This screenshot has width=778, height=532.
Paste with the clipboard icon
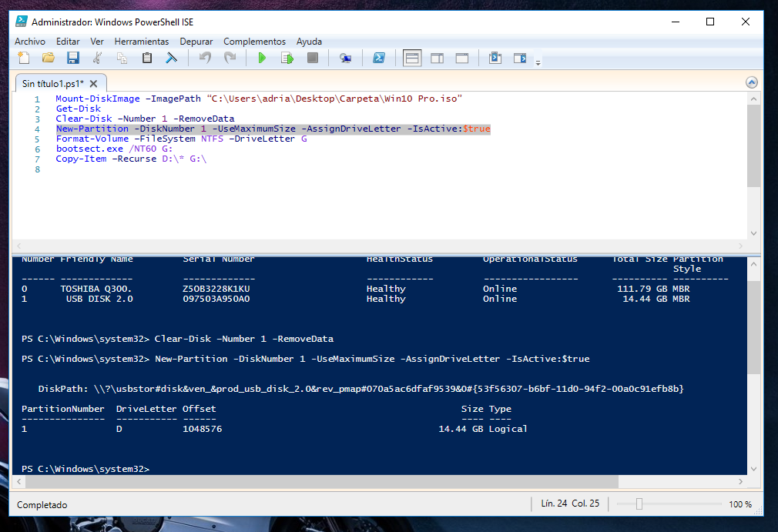tap(147, 58)
